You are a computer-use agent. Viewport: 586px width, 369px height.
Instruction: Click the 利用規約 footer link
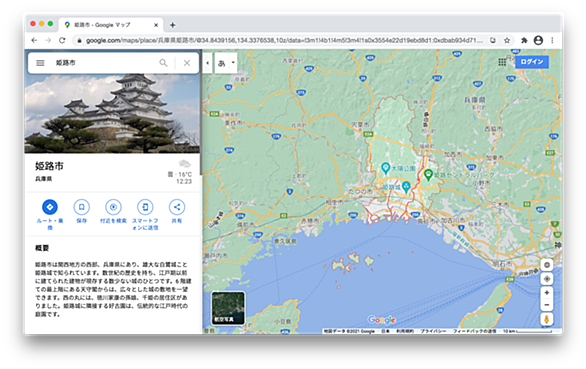405,331
